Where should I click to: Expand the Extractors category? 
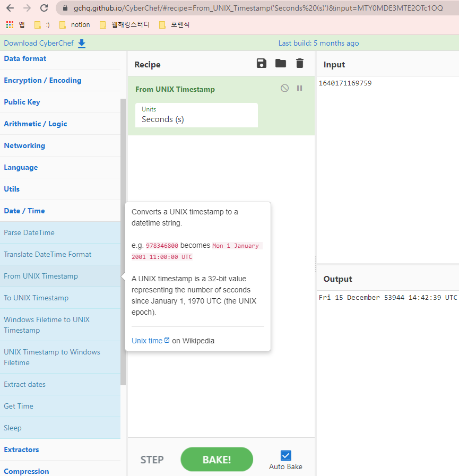coord(60,450)
